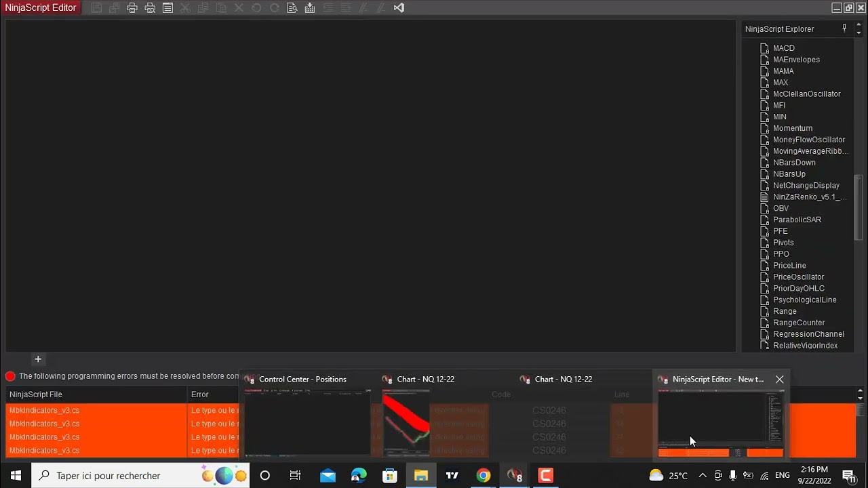Screen dimensions: 868x488
Task: Open the MAMA indicator entry
Action: click(783, 71)
